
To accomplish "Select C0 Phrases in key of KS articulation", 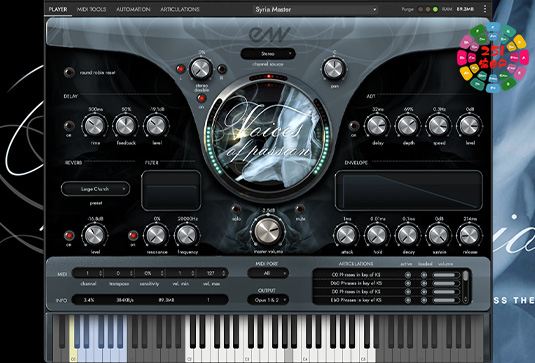I will (356, 274).
